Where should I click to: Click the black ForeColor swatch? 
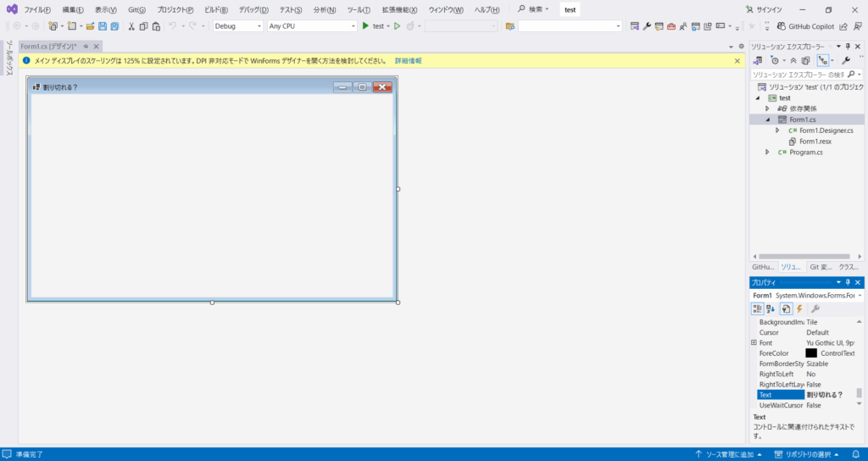811,353
